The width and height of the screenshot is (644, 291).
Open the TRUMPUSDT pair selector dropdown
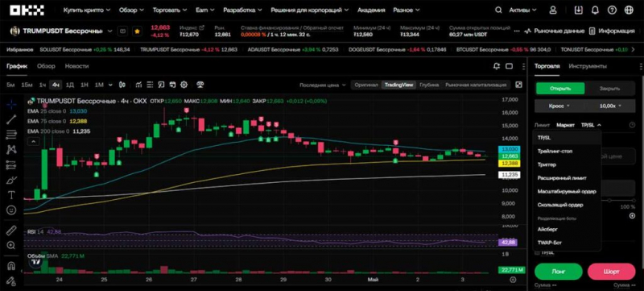click(x=109, y=31)
